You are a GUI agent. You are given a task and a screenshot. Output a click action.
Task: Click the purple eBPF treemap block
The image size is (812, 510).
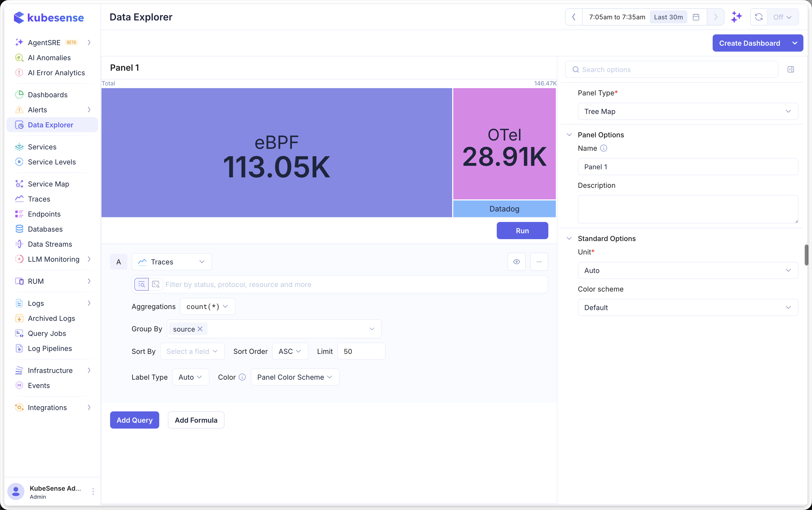(276, 153)
